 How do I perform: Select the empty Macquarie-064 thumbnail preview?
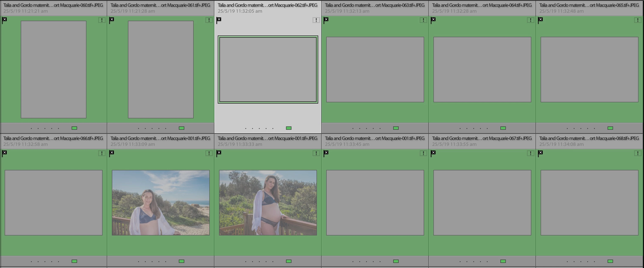click(x=482, y=69)
